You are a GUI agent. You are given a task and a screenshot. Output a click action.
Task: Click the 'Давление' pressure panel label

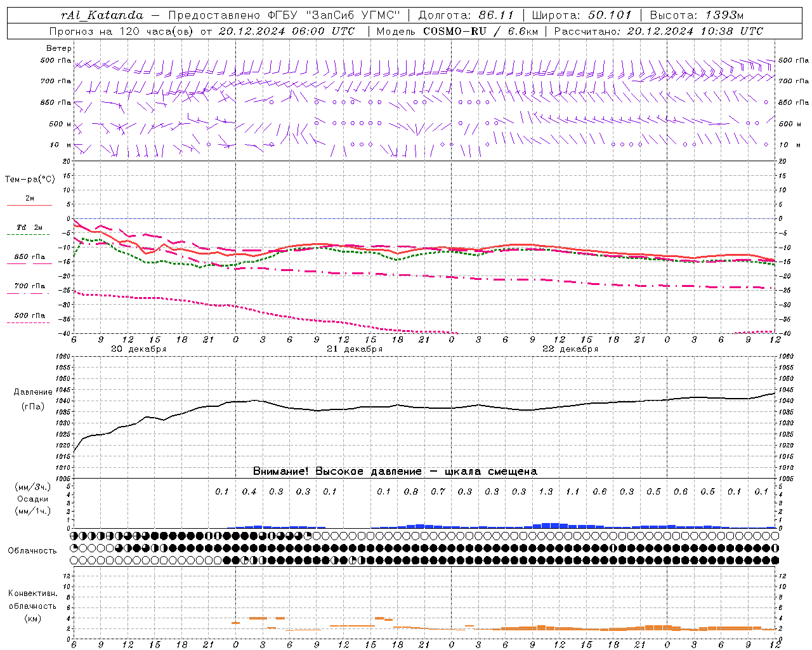[33, 392]
